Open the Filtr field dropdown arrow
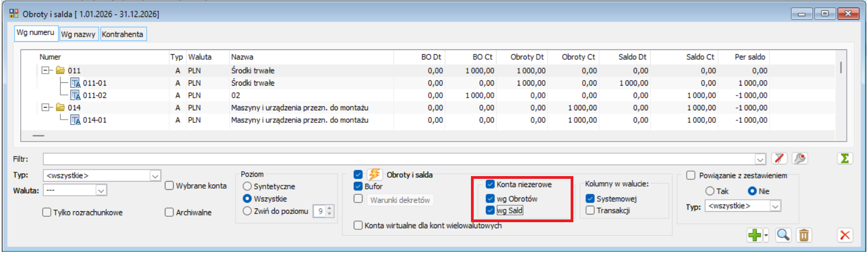Viewport: 868px width, 254px height. click(x=760, y=159)
